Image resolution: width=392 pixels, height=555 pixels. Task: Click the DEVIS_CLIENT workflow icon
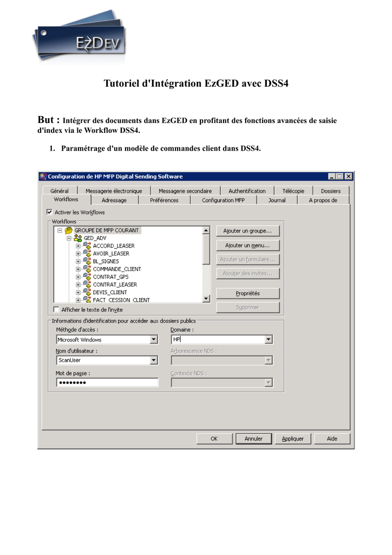[x=87, y=292]
